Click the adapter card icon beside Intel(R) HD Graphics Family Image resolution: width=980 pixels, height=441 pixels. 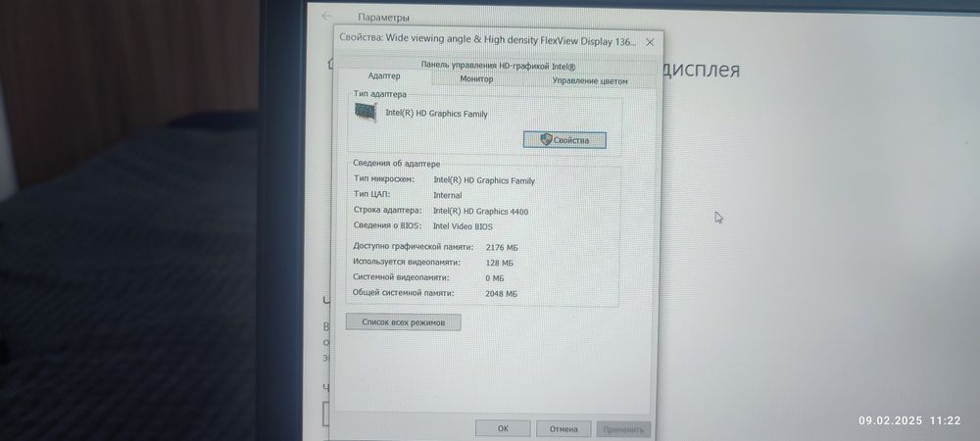(366, 112)
